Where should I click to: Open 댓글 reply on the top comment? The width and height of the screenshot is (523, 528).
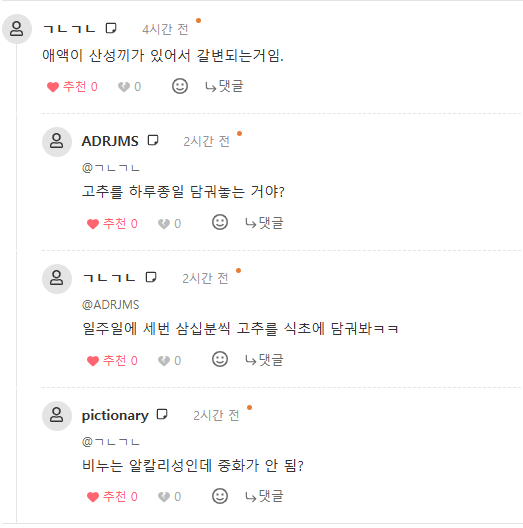[224, 86]
